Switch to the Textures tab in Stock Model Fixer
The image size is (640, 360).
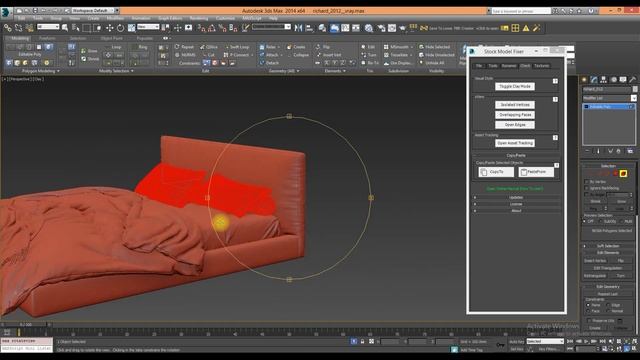tap(542, 66)
